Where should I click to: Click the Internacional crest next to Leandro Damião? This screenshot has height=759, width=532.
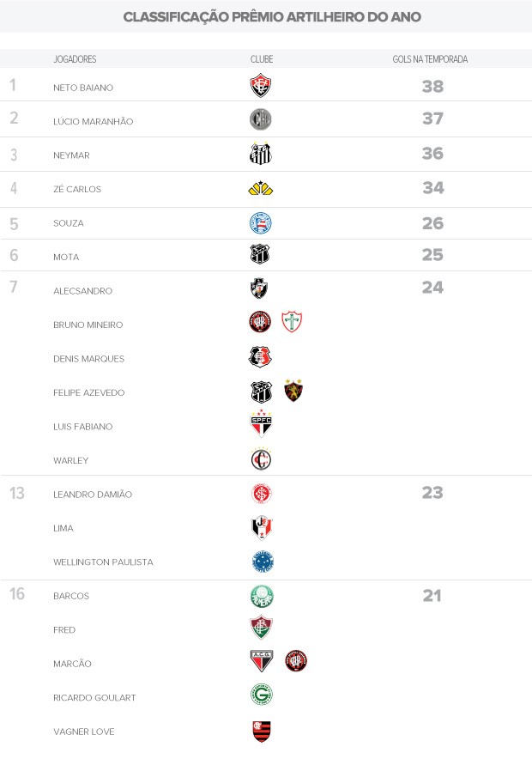coord(260,493)
